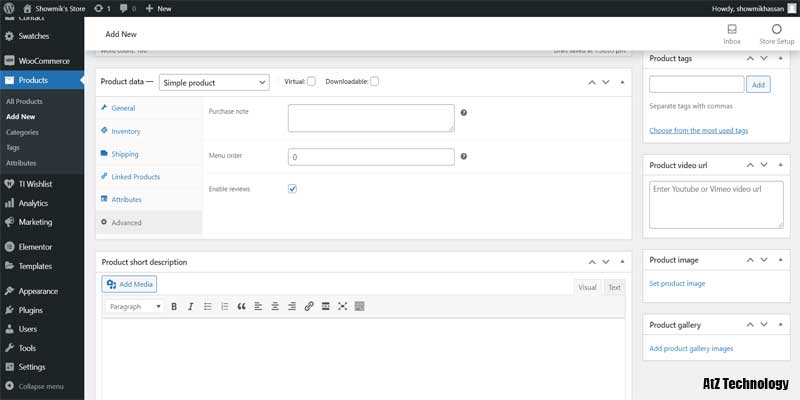Click the insert link icon
This screenshot has height=400, width=800.
pyautogui.click(x=309, y=306)
